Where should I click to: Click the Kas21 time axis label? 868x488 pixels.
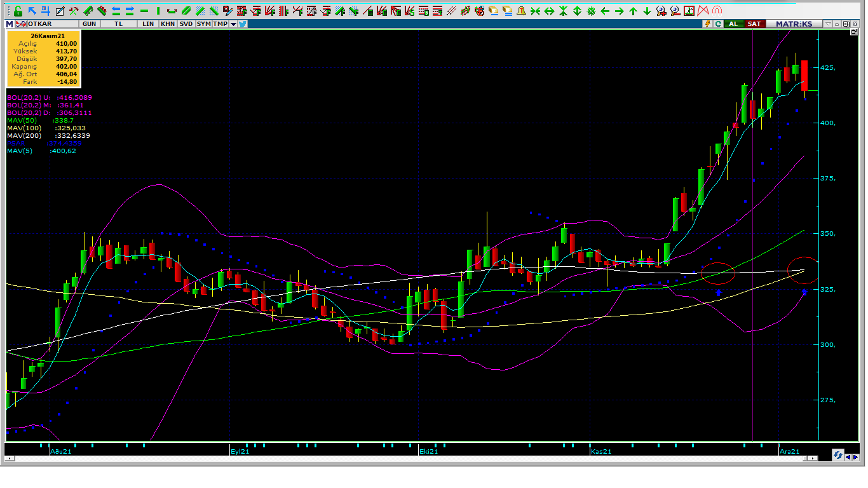tap(601, 451)
